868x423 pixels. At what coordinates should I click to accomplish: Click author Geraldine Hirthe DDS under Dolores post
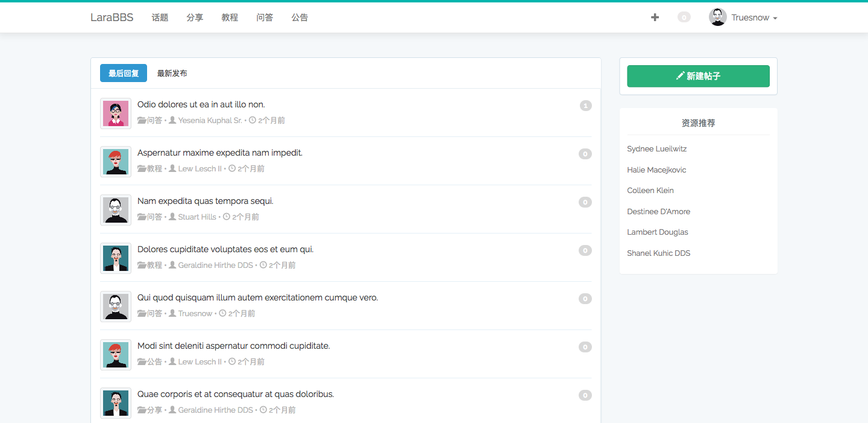[x=215, y=265]
